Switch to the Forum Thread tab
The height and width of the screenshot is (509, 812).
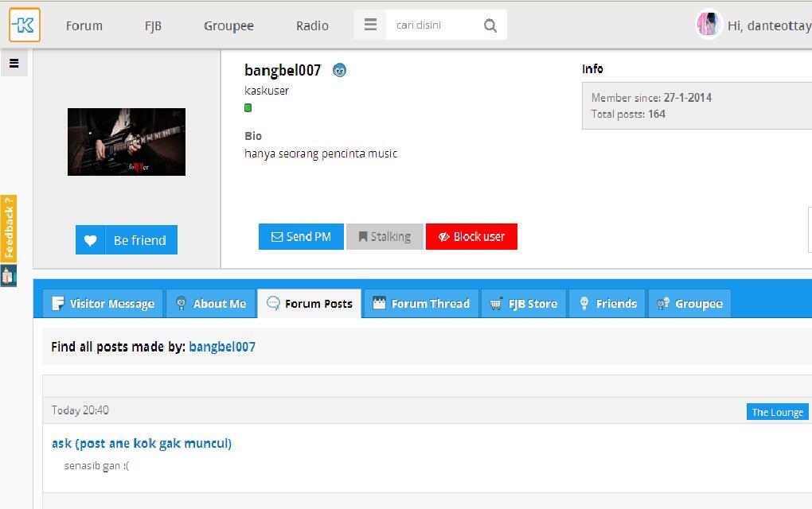coord(420,303)
